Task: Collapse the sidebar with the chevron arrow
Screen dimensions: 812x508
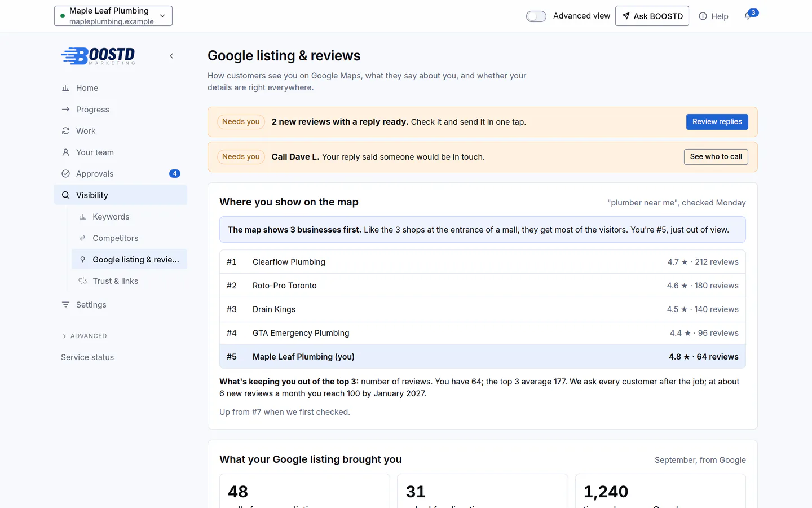Action: click(x=171, y=56)
